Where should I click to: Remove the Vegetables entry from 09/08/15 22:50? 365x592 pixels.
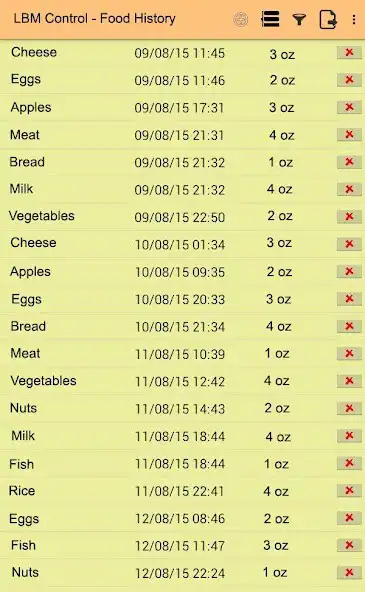(349, 216)
